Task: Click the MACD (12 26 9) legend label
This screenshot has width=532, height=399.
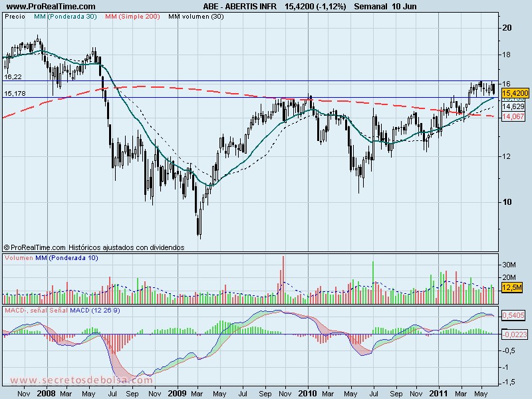Action: (x=94, y=310)
